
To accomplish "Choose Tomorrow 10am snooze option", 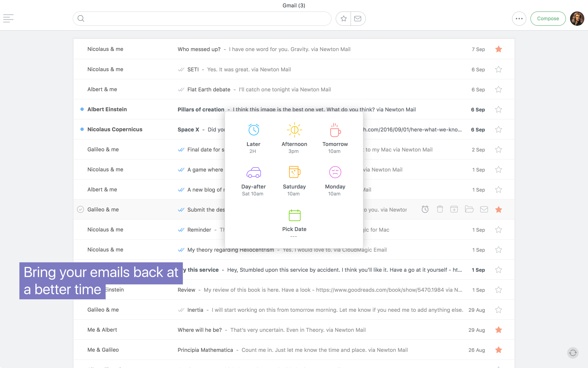I will (x=335, y=138).
